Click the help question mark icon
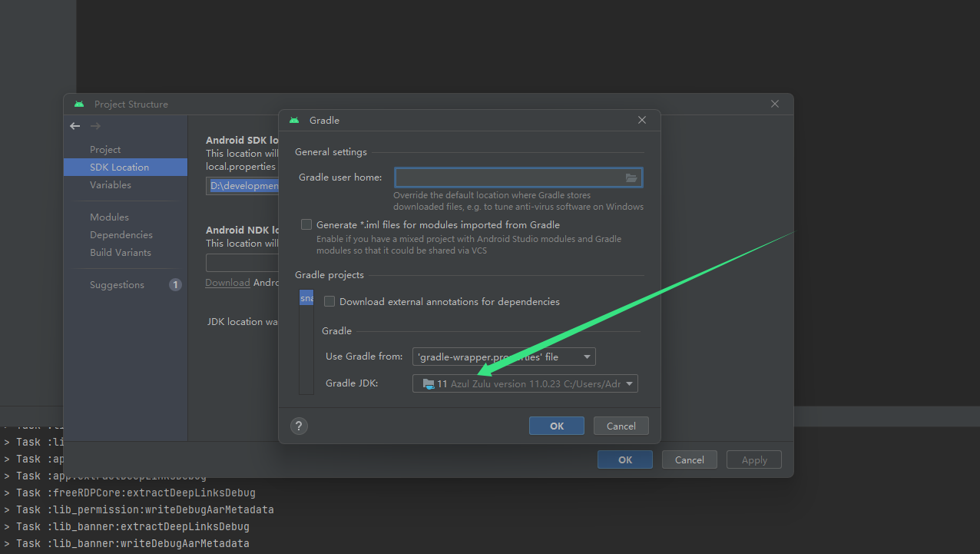 [x=299, y=426]
